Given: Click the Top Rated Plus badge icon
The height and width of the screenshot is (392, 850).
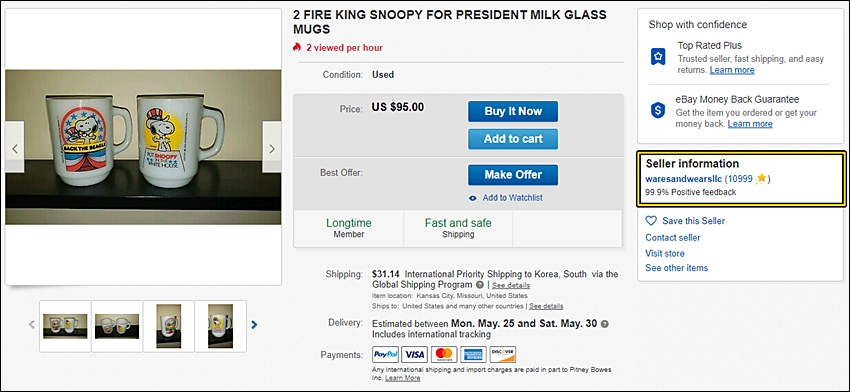Looking at the screenshot, I should coord(658,56).
